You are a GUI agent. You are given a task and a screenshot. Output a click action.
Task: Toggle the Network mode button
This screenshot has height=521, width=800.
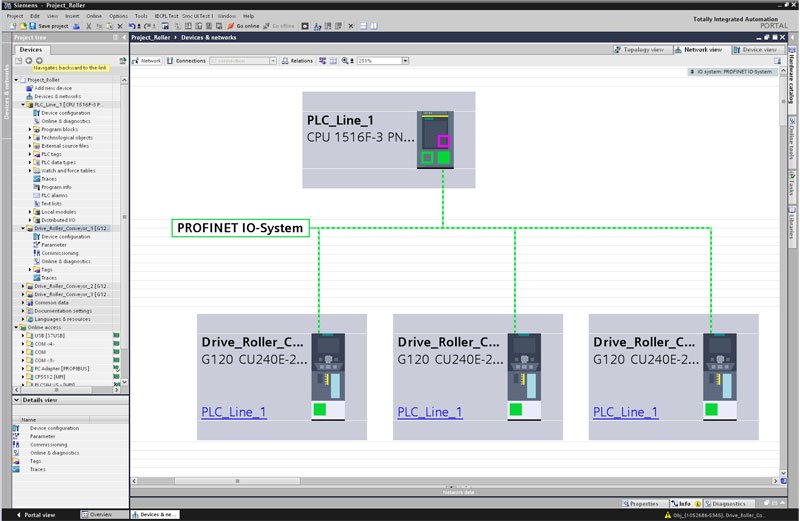pyautogui.click(x=147, y=61)
